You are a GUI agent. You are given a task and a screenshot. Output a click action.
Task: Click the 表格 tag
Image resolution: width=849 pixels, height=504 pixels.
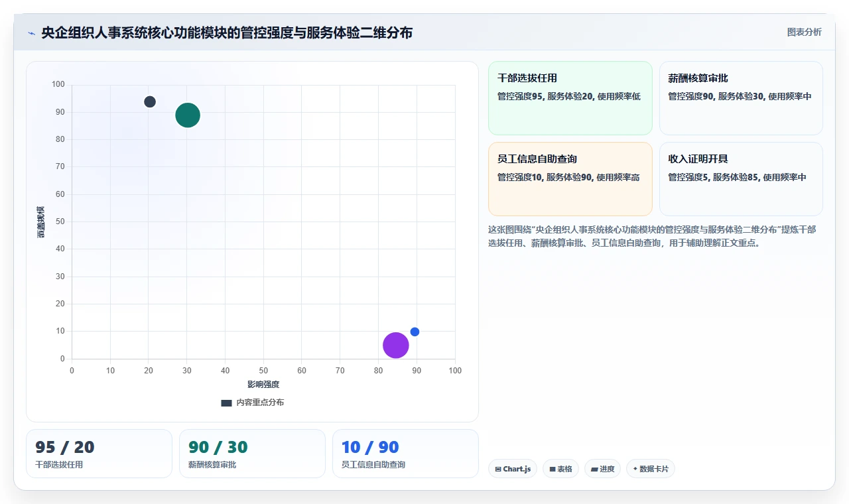[560, 469]
